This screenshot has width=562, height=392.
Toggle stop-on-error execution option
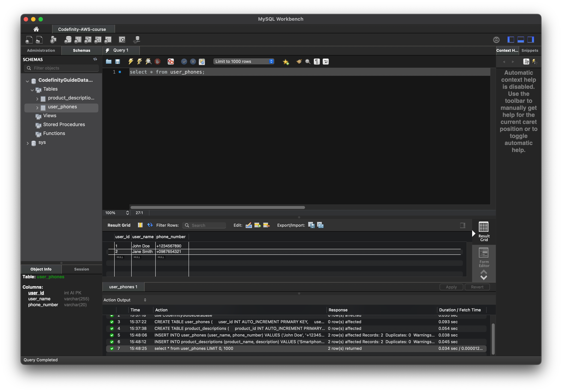point(171,61)
